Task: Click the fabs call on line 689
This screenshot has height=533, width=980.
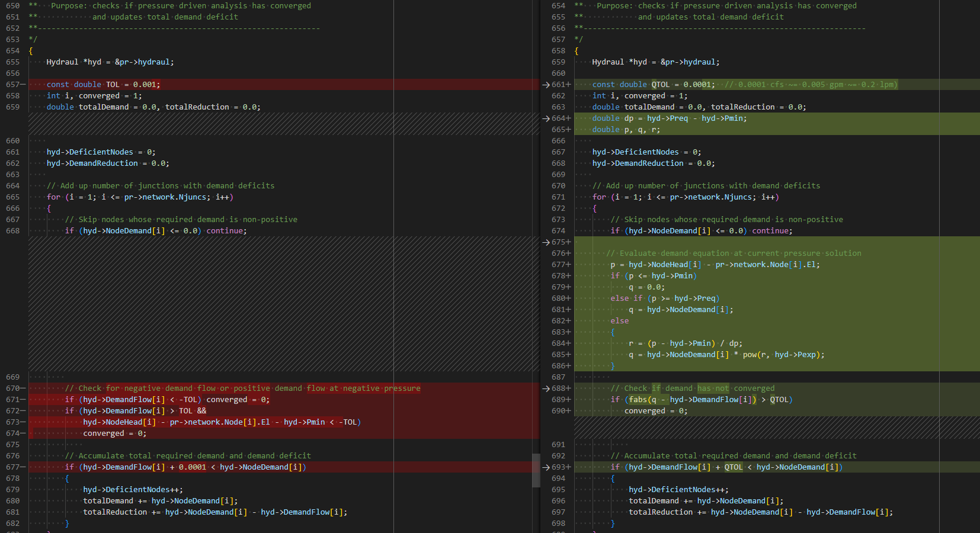Action: point(638,400)
